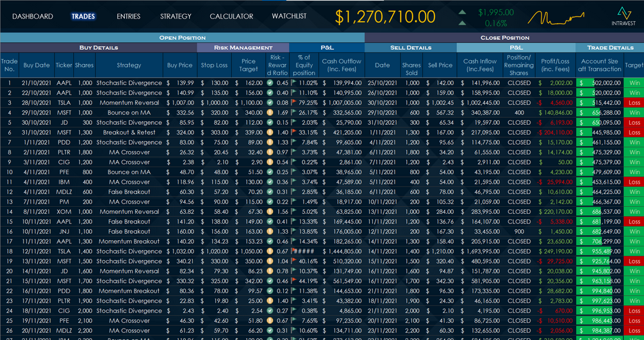
Task: Click the green check icon in trade 2 row
Action: tap(270, 93)
